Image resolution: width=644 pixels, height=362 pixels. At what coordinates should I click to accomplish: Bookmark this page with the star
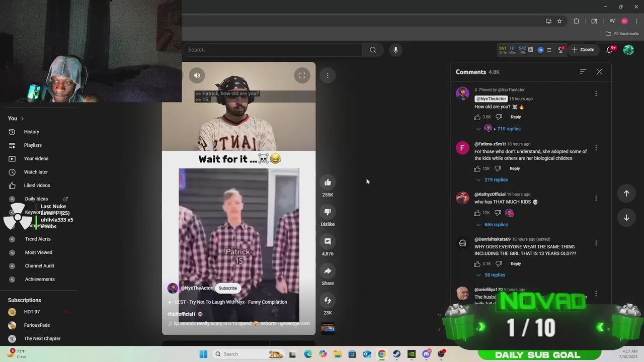(559, 21)
